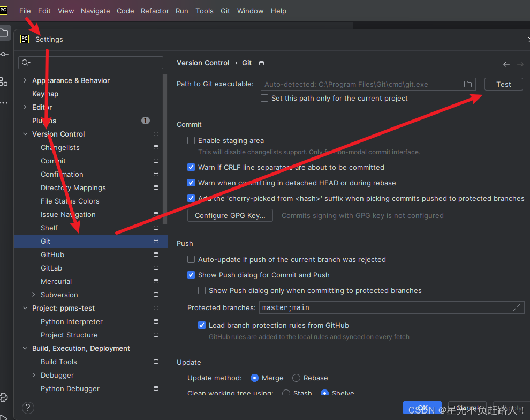
Task: Click the PyCharm logo in title bar
Action: point(3,10)
